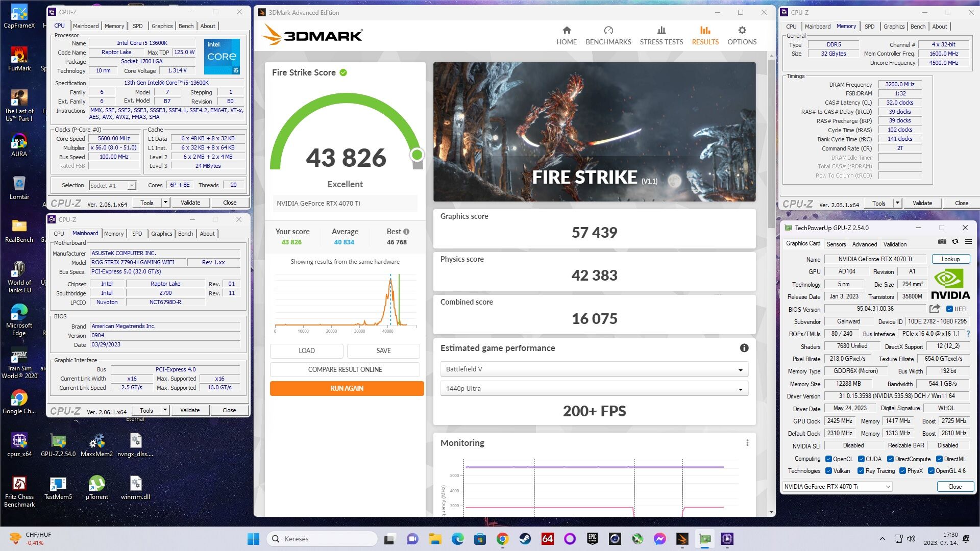Open the Socket #1 selection dropdown
This screenshot has height=551, width=980.
click(112, 185)
